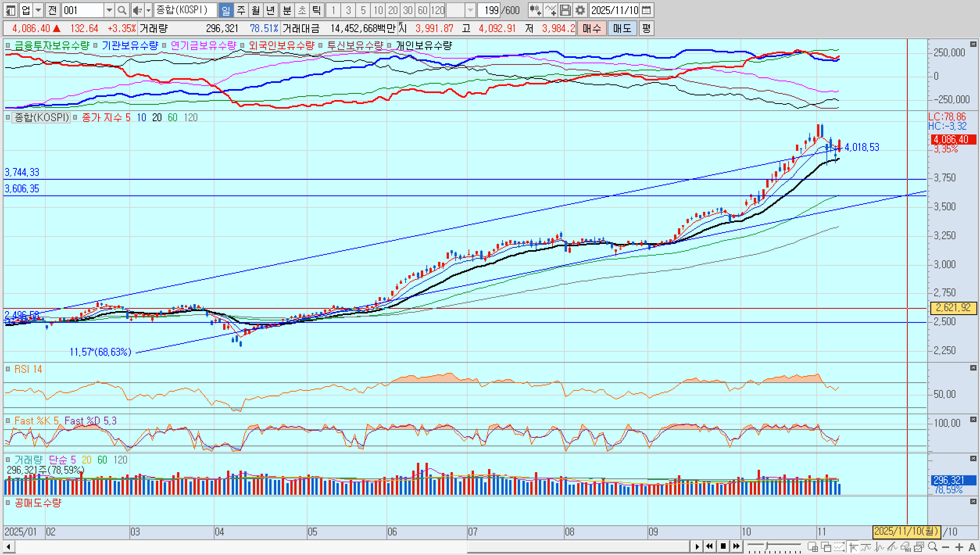
Task: Zoom out chart with minus icon
Action: coord(946,547)
